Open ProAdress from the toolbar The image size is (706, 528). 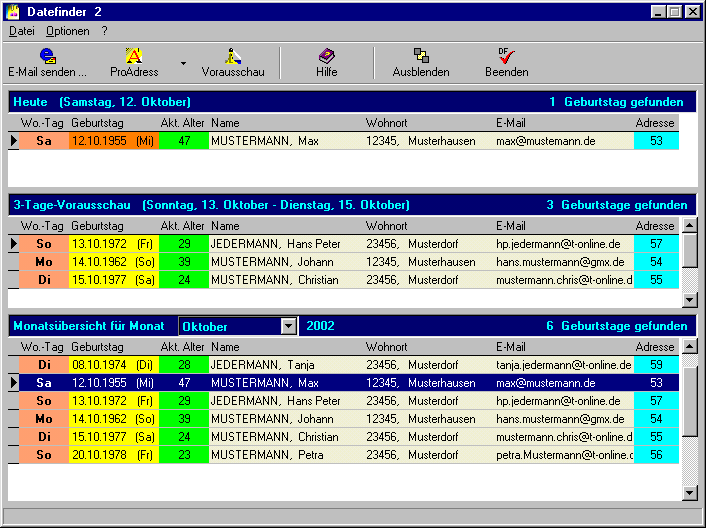pyautogui.click(x=133, y=56)
